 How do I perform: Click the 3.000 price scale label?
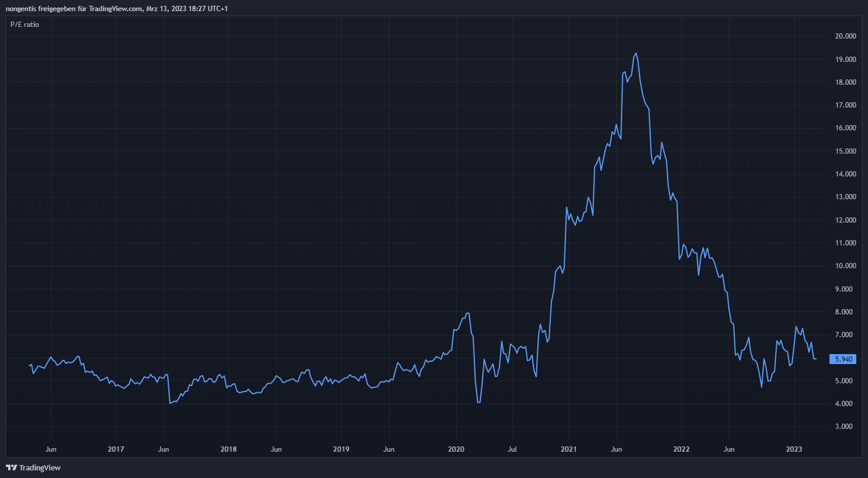(x=845, y=427)
